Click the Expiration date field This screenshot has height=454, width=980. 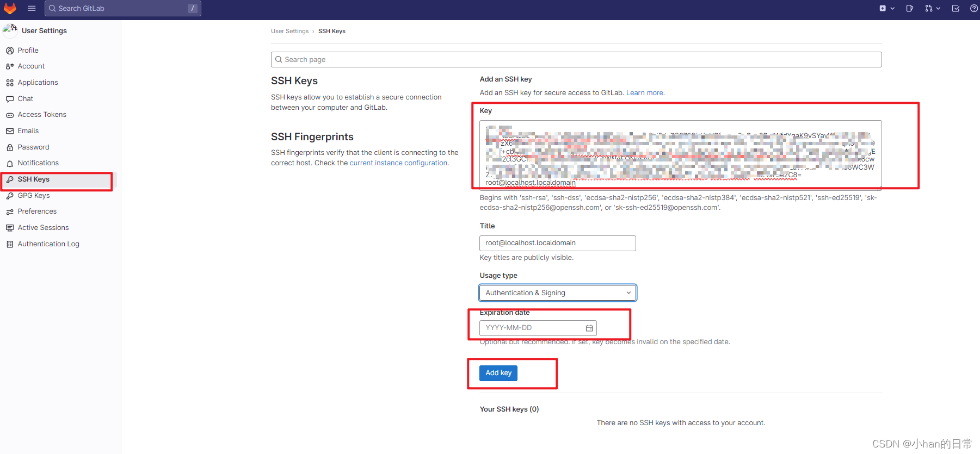[538, 328]
